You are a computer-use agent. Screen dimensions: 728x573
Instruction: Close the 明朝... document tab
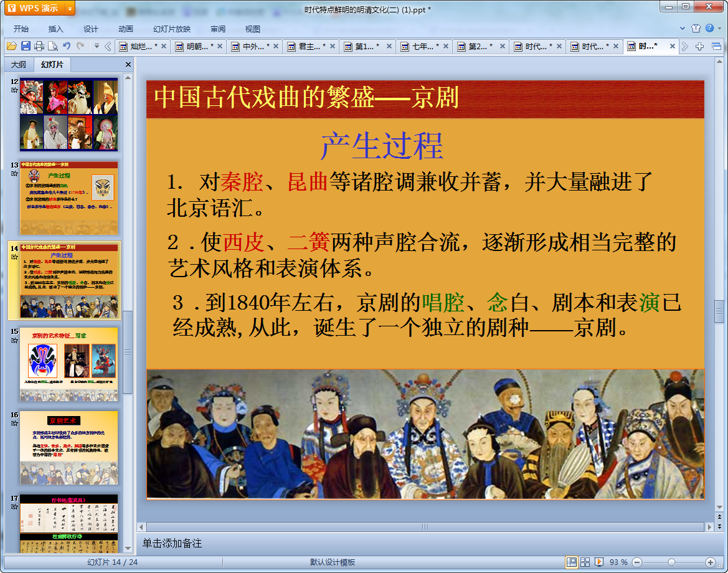click(220, 46)
